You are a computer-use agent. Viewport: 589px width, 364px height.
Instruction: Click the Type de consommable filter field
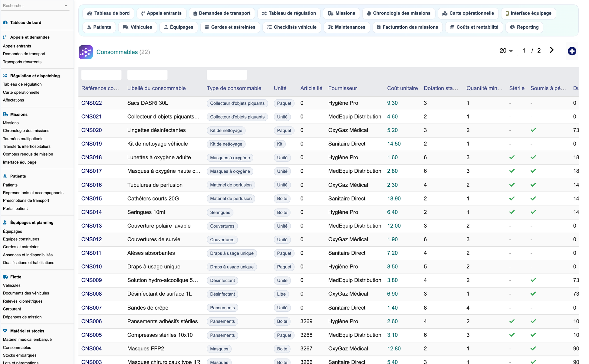pos(227,75)
